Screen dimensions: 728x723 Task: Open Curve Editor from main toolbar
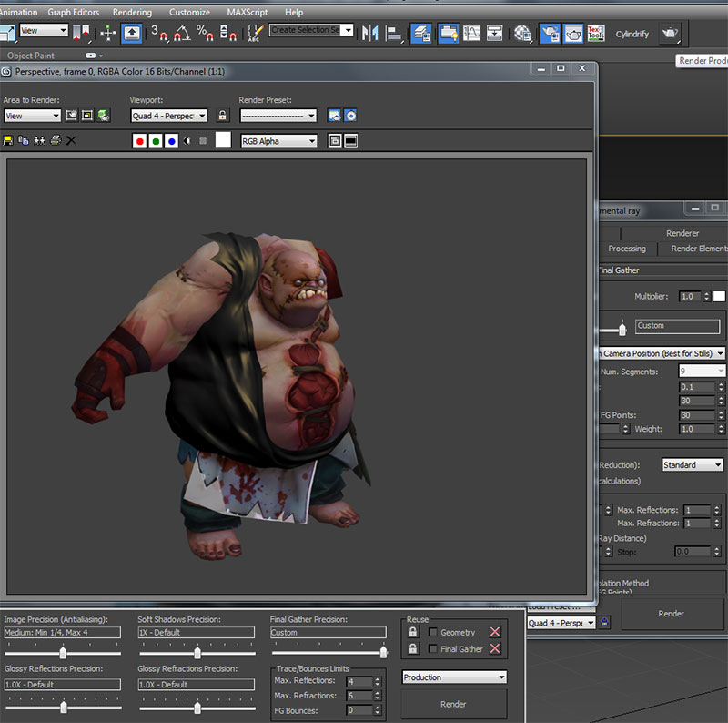point(472,34)
